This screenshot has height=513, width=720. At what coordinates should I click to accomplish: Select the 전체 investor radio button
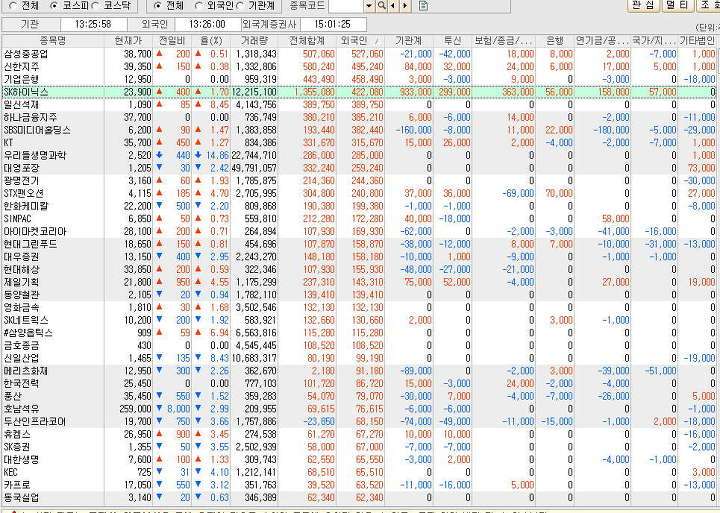coord(158,6)
